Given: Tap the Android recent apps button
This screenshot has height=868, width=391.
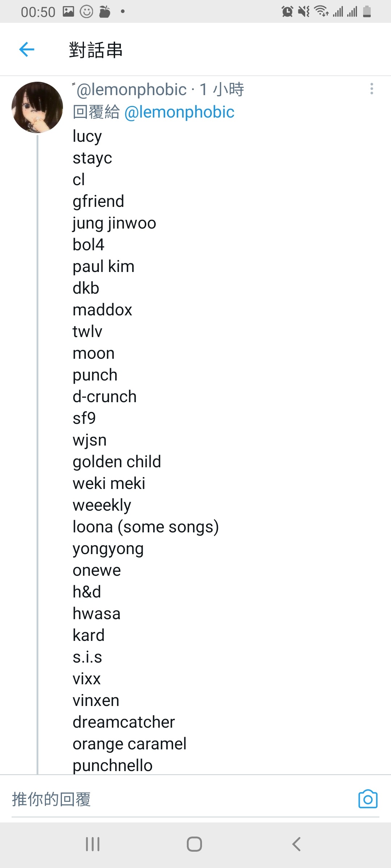Looking at the screenshot, I should point(93,844).
